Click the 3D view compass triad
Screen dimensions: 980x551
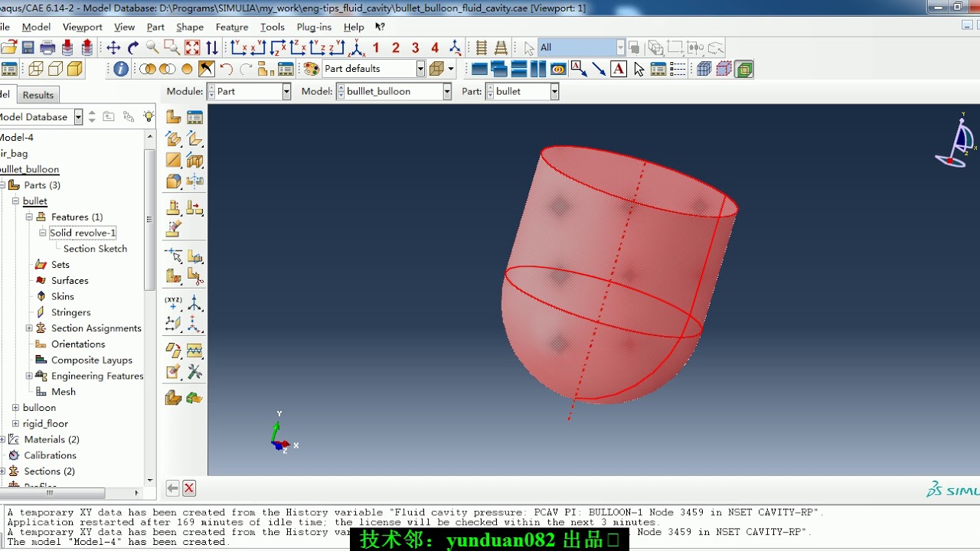point(957,142)
